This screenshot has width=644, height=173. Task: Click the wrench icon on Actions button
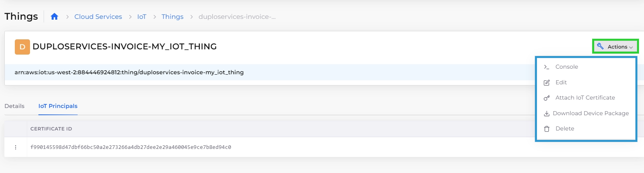pyautogui.click(x=600, y=46)
